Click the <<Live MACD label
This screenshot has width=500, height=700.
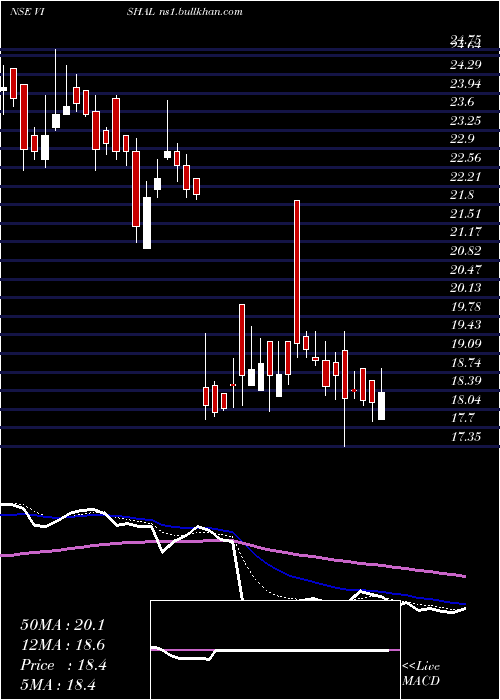coord(421,674)
